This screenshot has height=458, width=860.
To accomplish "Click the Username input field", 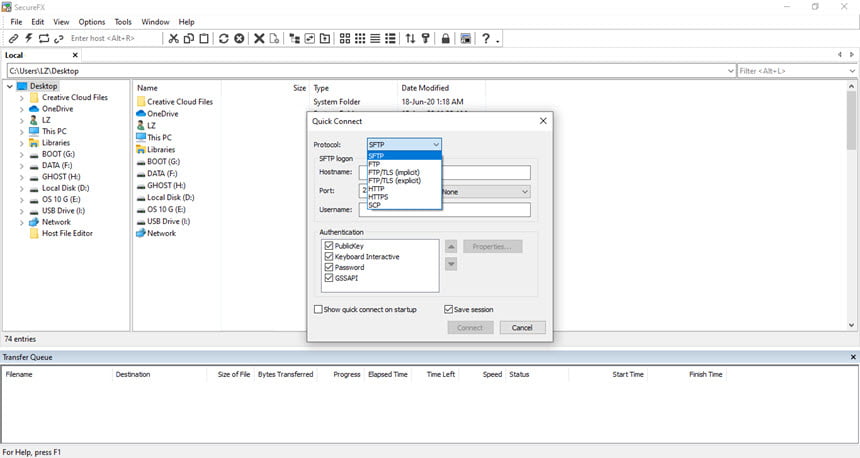I will click(x=445, y=210).
